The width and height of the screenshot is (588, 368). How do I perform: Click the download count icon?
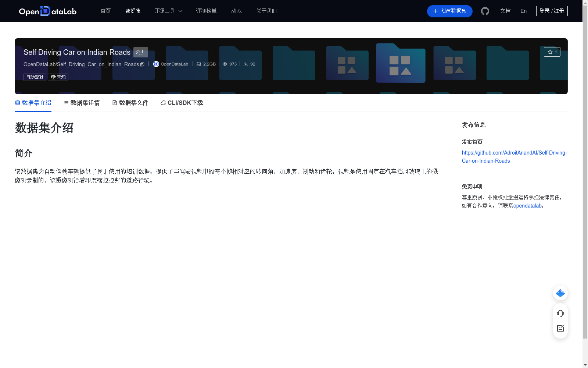(246, 64)
